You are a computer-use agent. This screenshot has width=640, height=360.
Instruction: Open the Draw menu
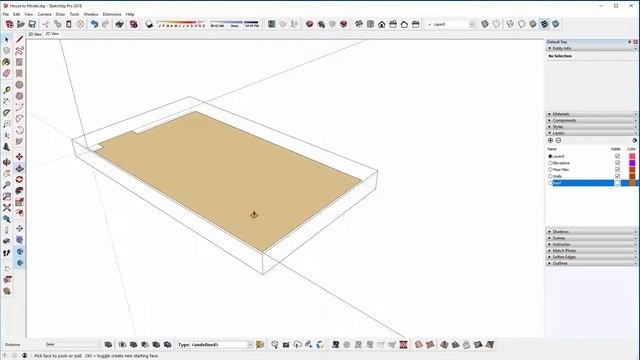pyautogui.click(x=60, y=14)
